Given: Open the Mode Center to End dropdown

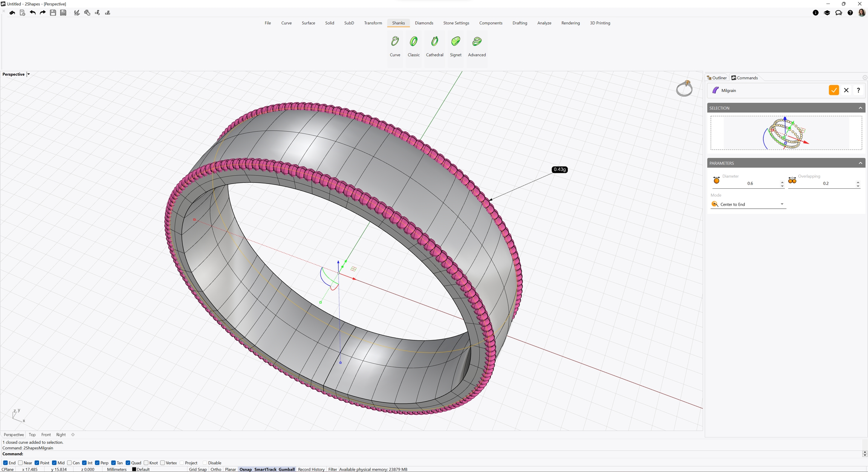Looking at the screenshot, I should 782,204.
